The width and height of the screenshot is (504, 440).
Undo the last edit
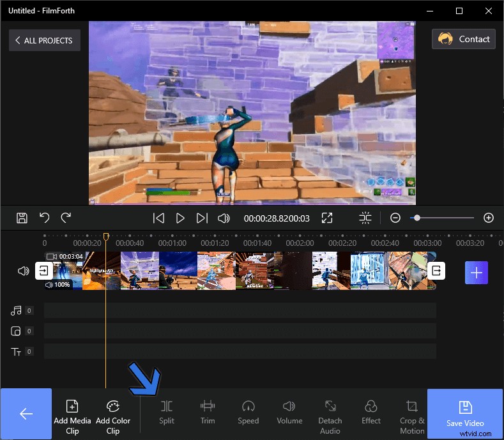pos(44,218)
